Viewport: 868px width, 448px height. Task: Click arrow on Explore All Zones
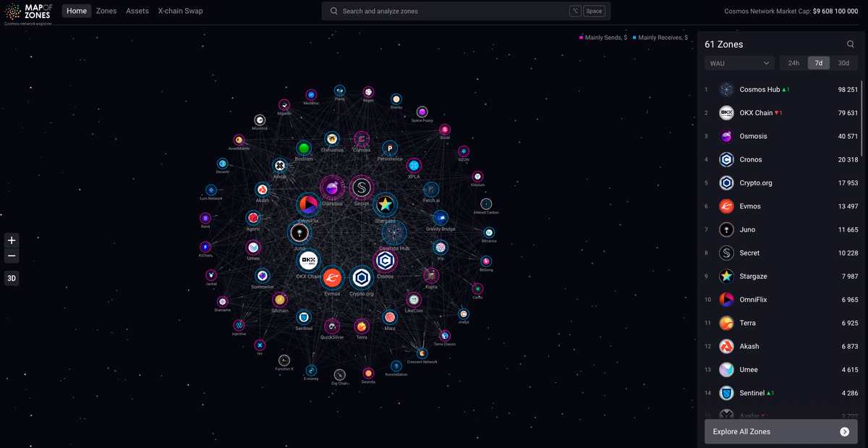tap(844, 432)
